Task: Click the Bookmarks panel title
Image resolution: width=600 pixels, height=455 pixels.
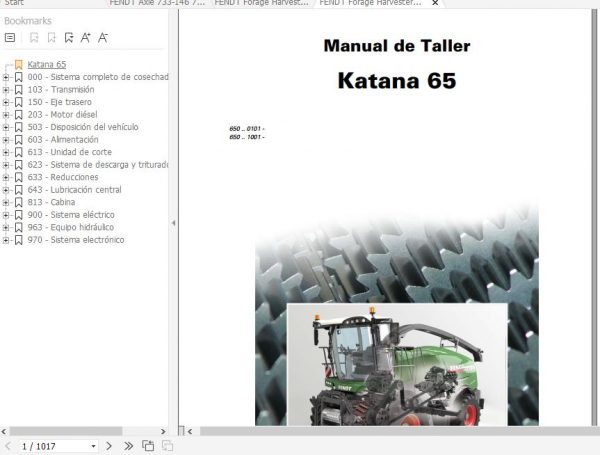Action: (28, 21)
